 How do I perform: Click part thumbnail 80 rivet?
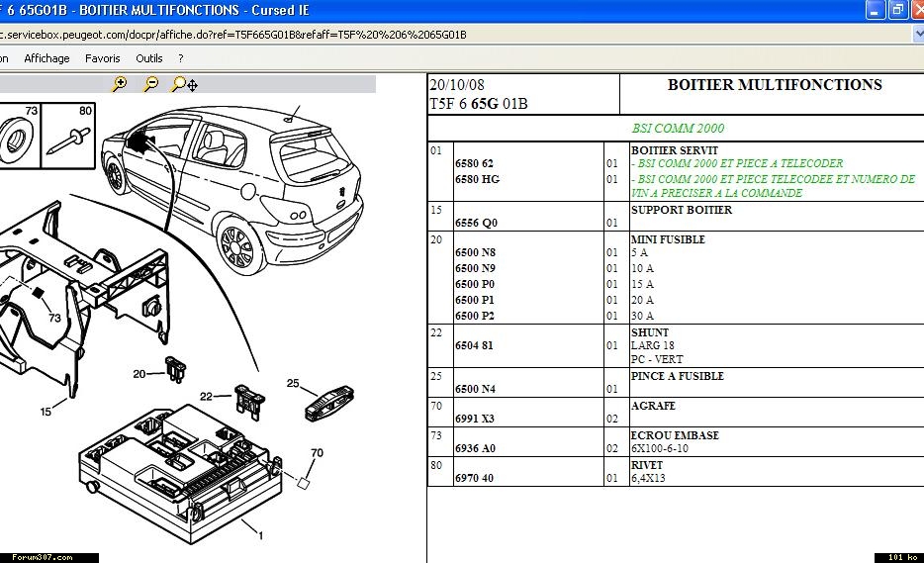coord(68,136)
